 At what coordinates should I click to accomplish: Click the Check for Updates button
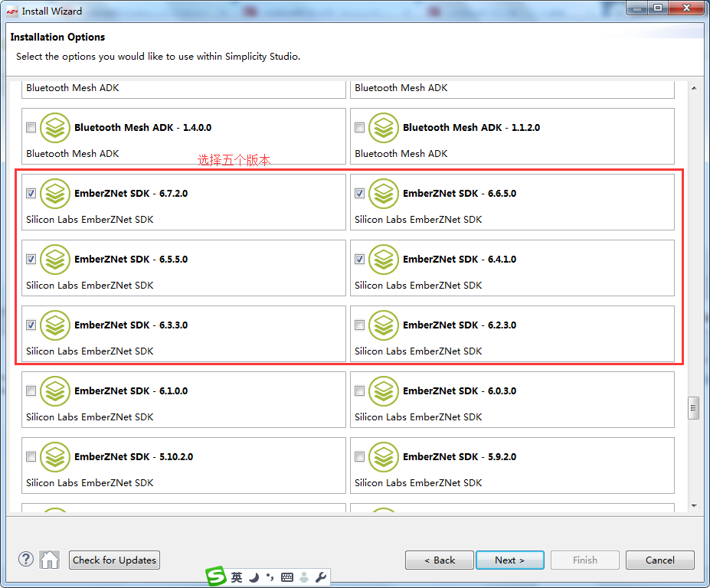point(114,560)
